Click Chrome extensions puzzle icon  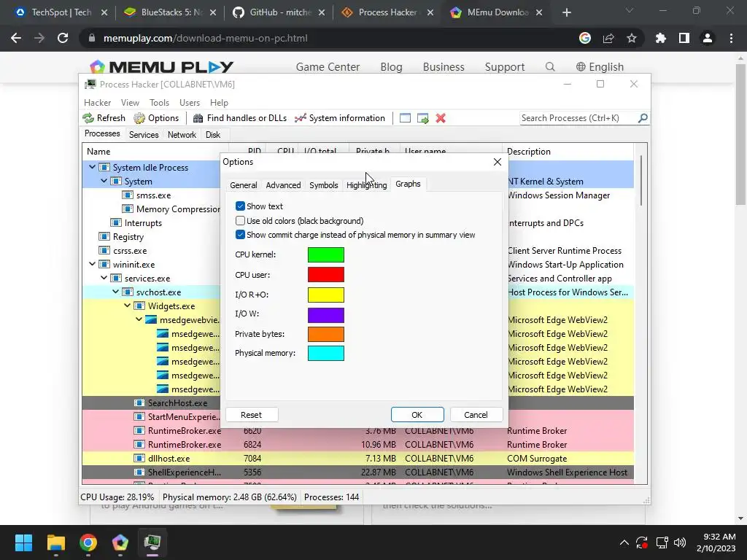(660, 38)
